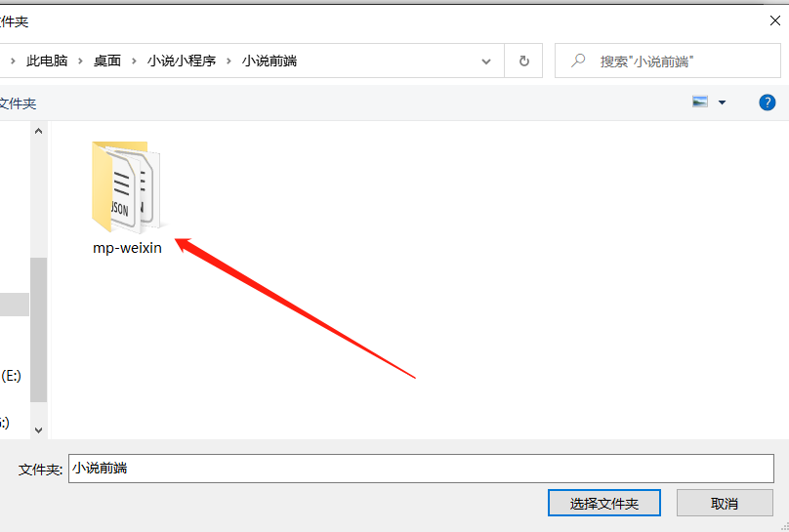
Task: Navigate to 此电脑 in breadcrumb
Action: (x=47, y=61)
